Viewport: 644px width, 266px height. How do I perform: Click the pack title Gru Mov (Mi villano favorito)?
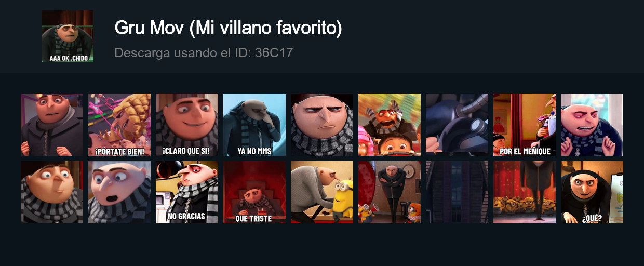point(228,28)
